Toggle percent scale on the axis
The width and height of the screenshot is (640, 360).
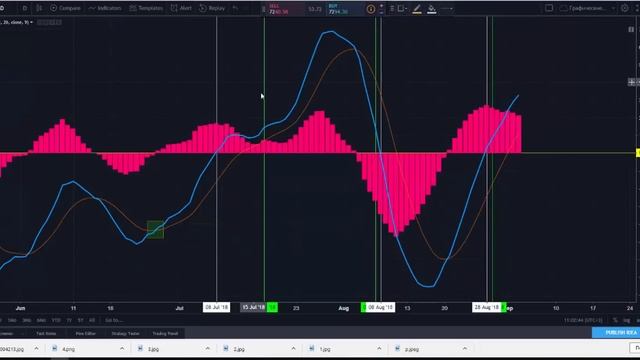615,320
